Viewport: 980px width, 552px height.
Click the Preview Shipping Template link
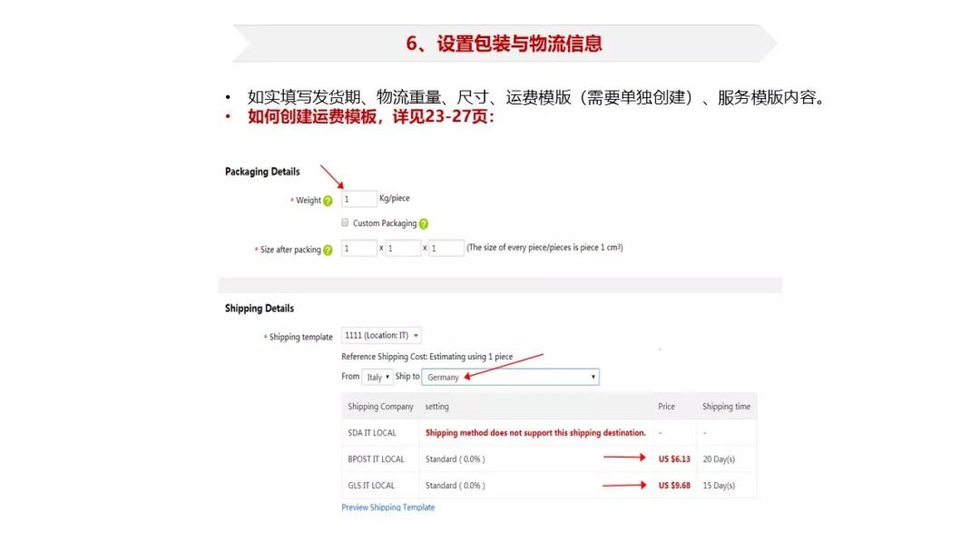(x=387, y=507)
